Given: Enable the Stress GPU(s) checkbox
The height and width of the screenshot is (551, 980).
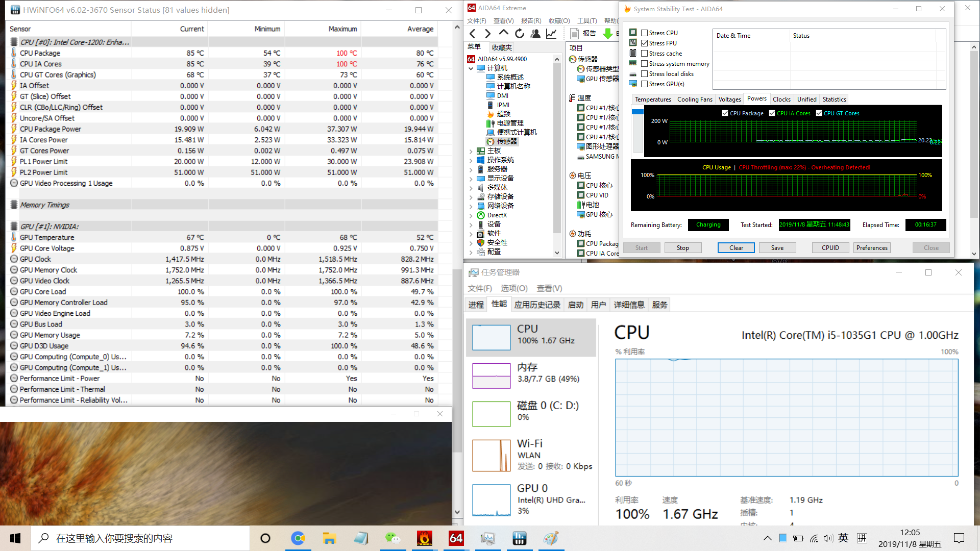Looking at the screenshot, I should (x=644, y=84).
